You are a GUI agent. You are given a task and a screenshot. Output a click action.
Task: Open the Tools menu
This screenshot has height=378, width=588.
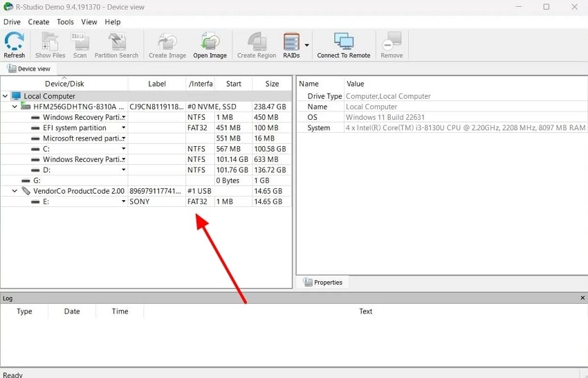tap(65, 21)
